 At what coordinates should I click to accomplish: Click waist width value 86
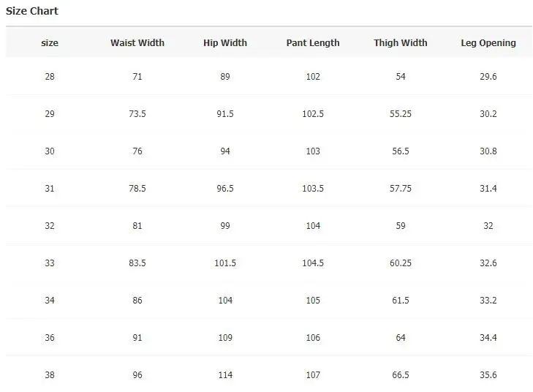tap(137, 300)
